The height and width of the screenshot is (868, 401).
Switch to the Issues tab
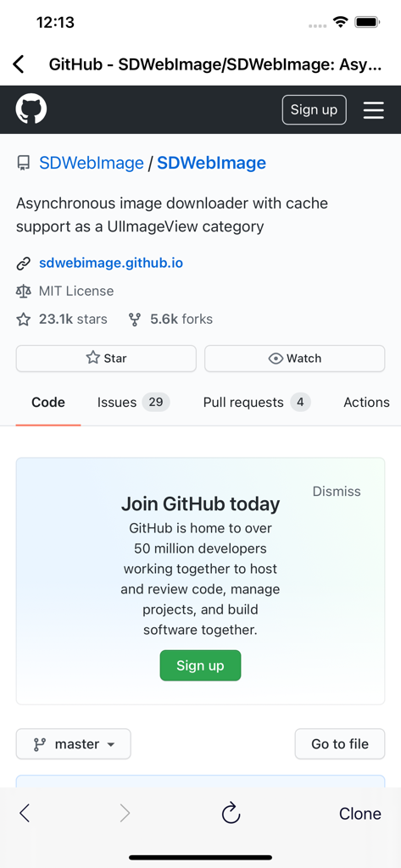click(x=133, y=403)
